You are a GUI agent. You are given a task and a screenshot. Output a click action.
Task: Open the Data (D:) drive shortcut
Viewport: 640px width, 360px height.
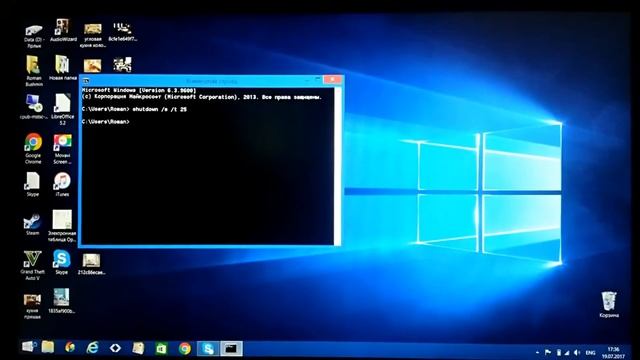point(34,36)
